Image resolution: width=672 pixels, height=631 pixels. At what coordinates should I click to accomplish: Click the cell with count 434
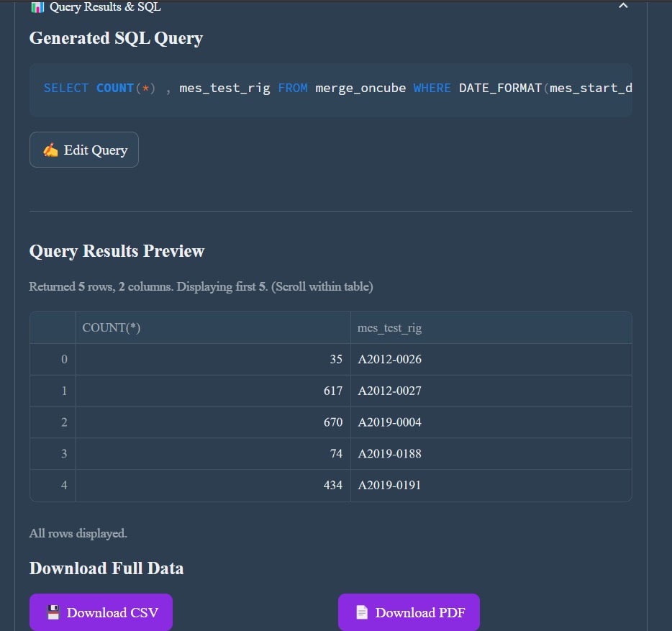[x=332, y=485]
